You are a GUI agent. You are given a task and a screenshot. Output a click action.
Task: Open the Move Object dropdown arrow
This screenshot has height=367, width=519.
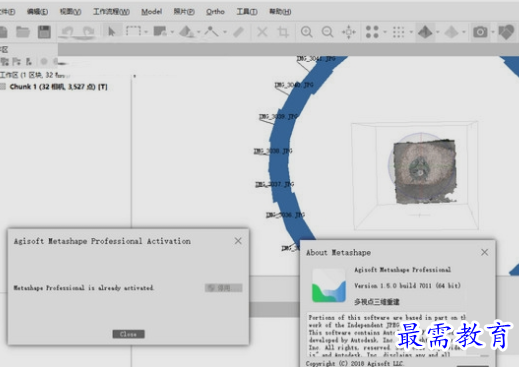coord(199,32)
